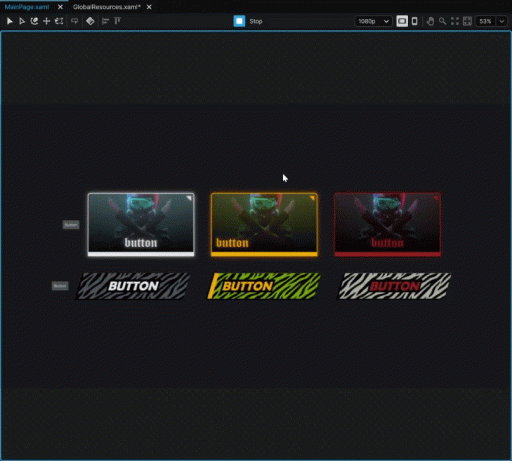Close the MainPage.xaml tab

tap(60, 7)
